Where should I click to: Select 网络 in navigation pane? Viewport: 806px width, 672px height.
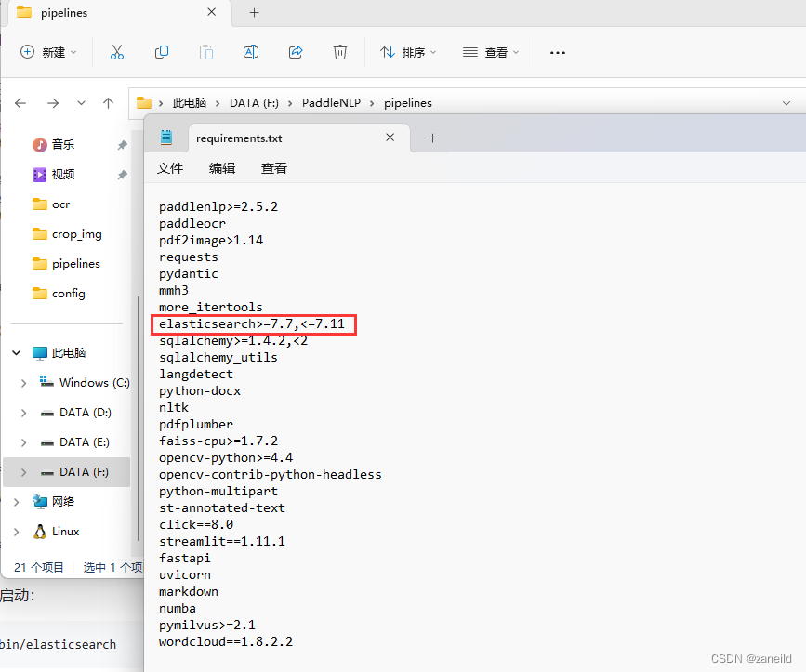pos(62,502)
